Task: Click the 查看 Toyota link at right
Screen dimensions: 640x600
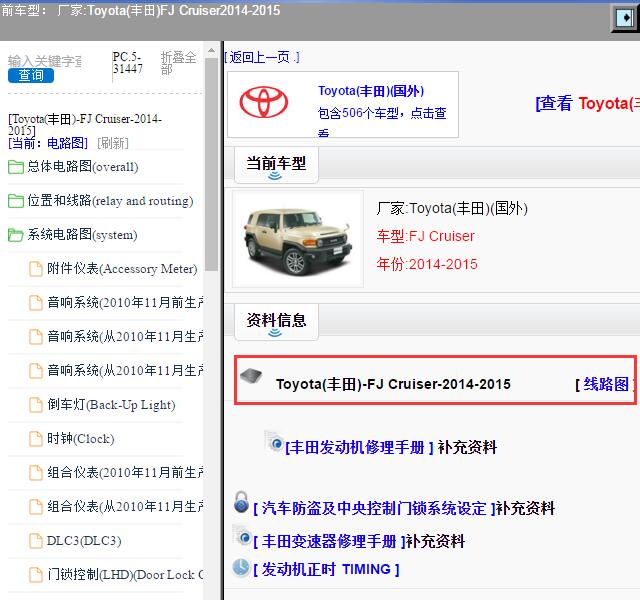Action: point(587,103)
